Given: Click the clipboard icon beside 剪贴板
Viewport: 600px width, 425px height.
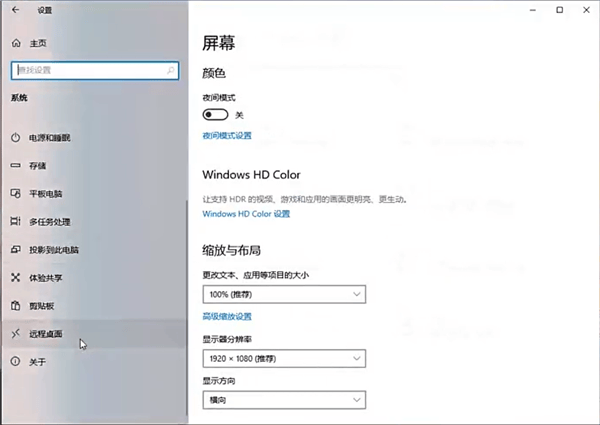Looking at the screenshot, I should point(15,306).
